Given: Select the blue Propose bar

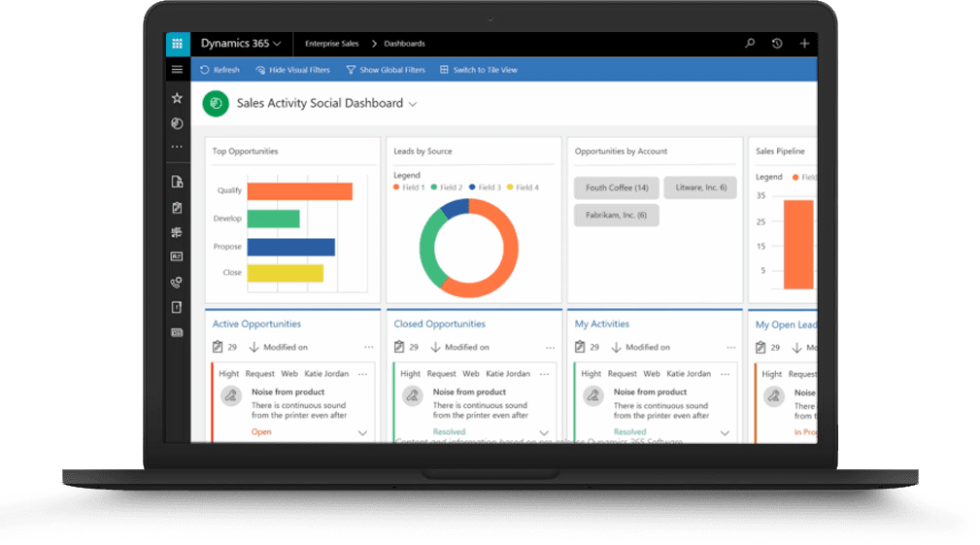Looking at the screenshot, I should [x=290, y=247].
